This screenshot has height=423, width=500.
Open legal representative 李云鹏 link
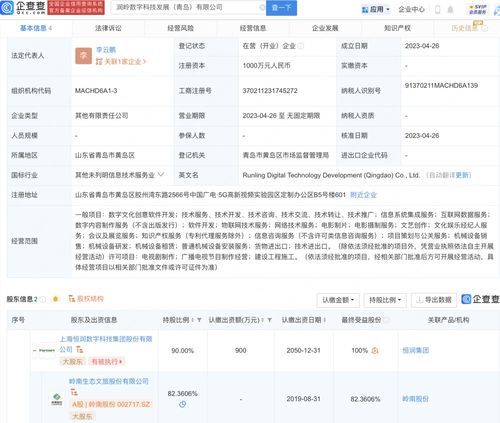point(106,50)
